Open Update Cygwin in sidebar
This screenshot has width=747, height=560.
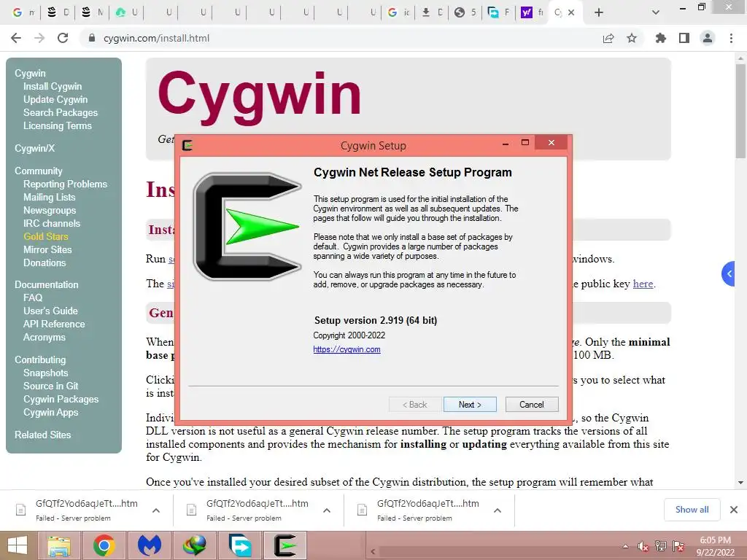pyautogui.click(x=55, y=99)
